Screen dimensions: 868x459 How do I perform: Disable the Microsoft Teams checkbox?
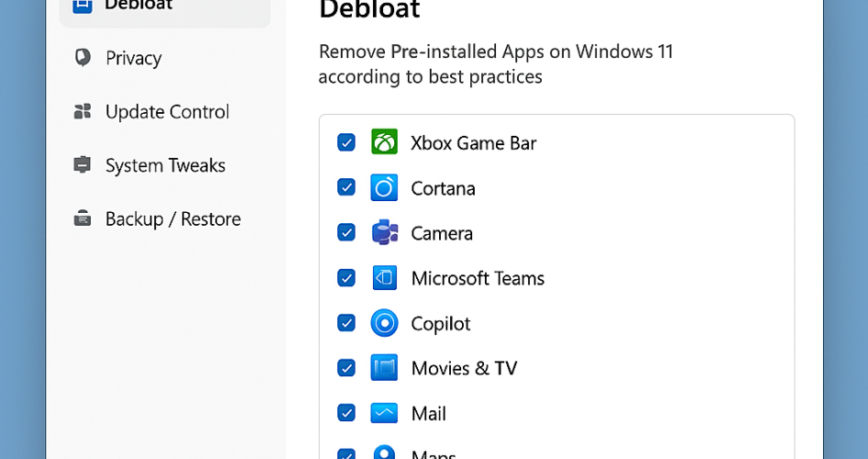point(346,278)
